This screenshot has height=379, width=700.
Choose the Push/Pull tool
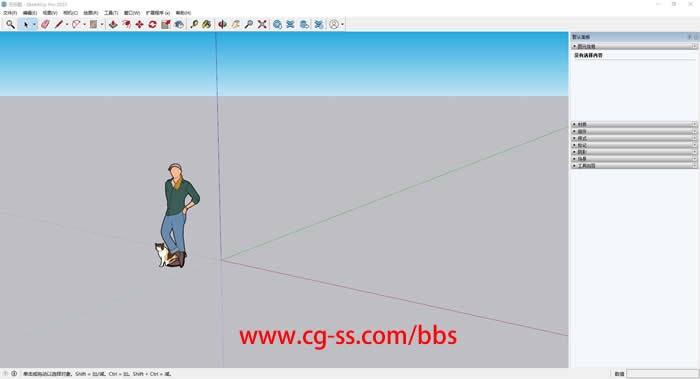pyautogui.click(x=113, y=25)
